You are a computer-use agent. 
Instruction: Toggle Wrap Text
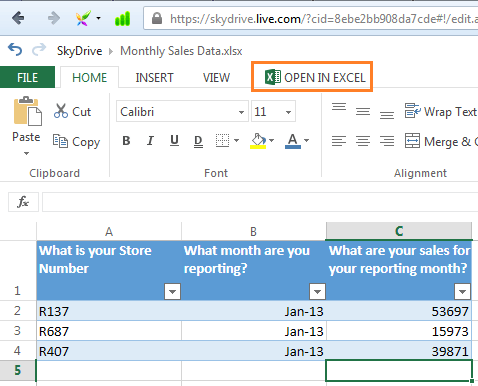(441, 111)
